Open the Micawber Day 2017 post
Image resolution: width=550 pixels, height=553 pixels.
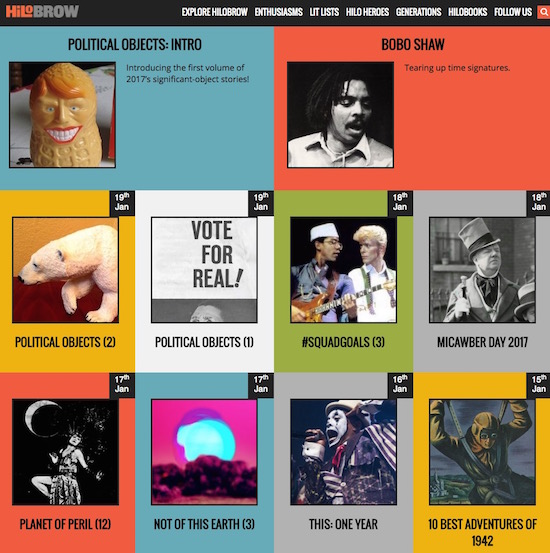(x=482, y=342)
